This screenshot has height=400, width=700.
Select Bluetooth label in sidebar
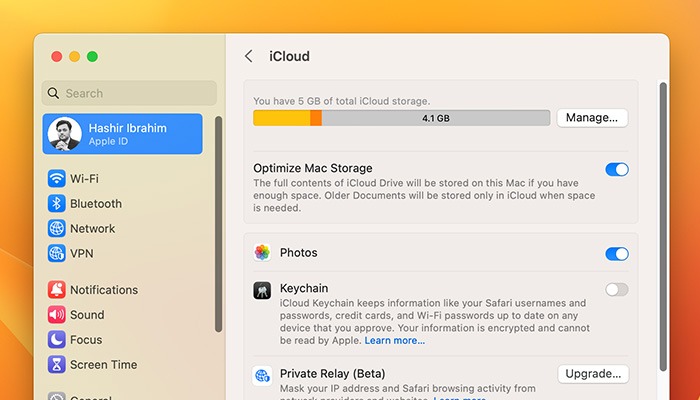click(x=96, y=204)
